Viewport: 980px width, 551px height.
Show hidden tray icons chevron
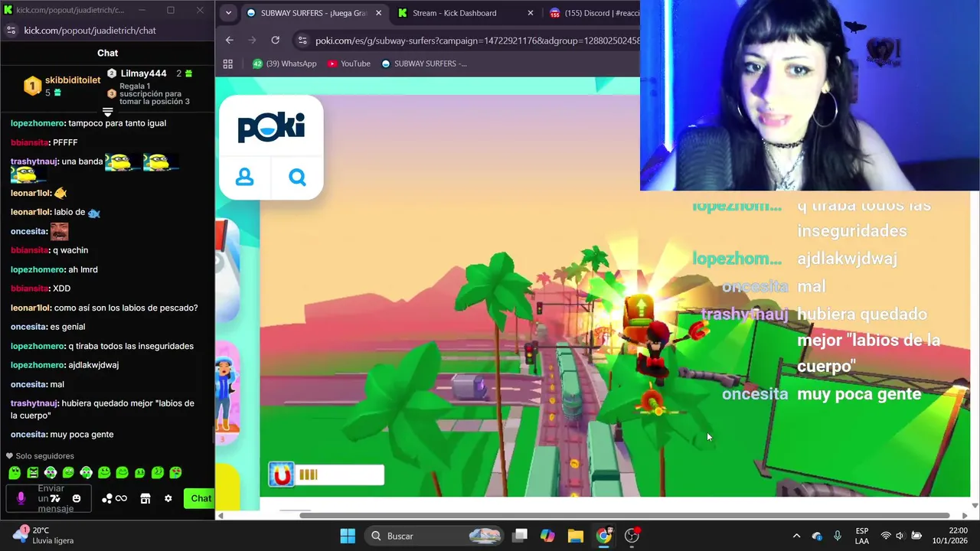click(x=796, y=536)
